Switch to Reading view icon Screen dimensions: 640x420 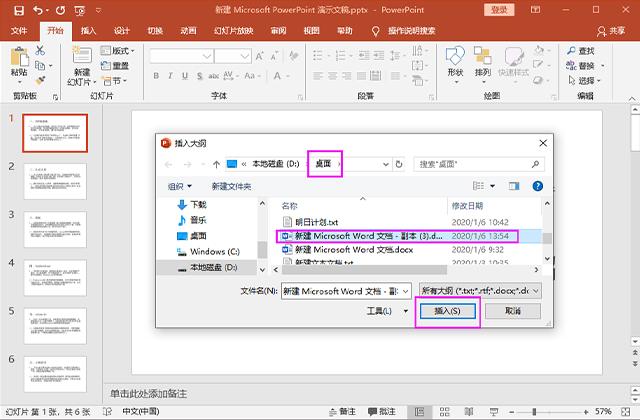click(469, 411)
